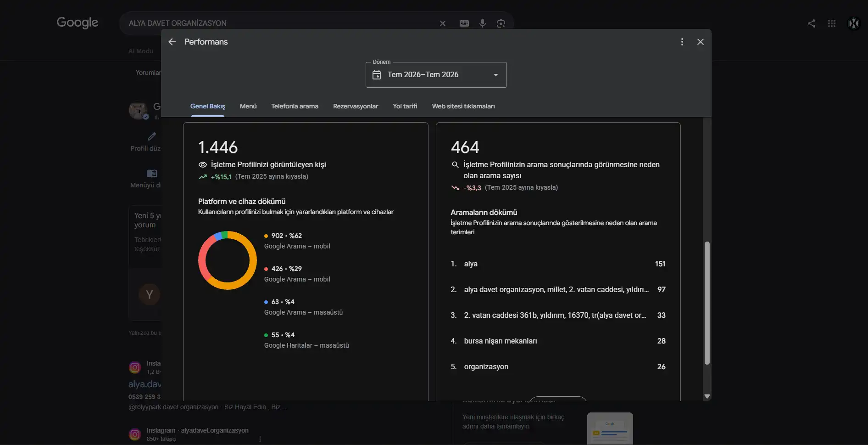
Task: Click the pencil icon above Profili düzenle
Action: pyautogui.click(x=152, y=136)
